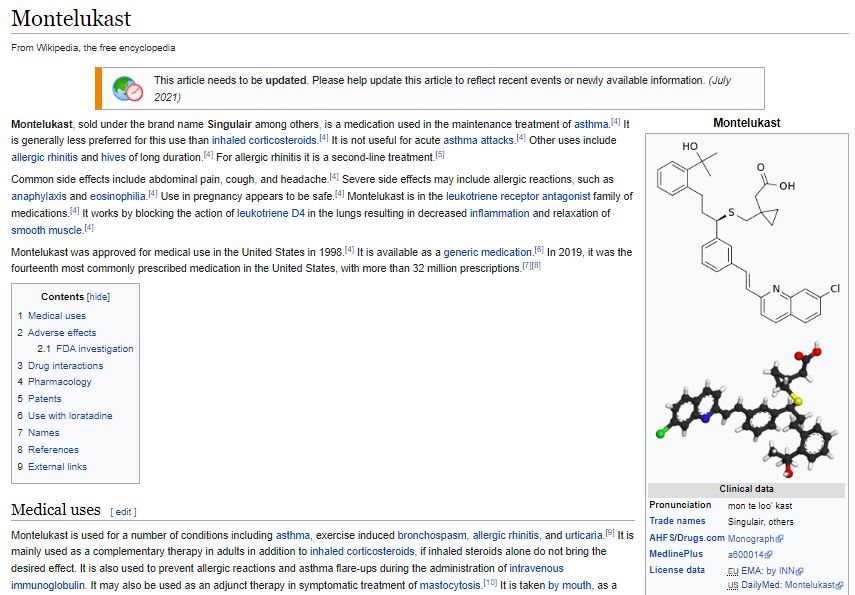This screenshot has width=855, height=595.
Task: Click citation [9] after urticaria
Action: click(x=610, y=532)
